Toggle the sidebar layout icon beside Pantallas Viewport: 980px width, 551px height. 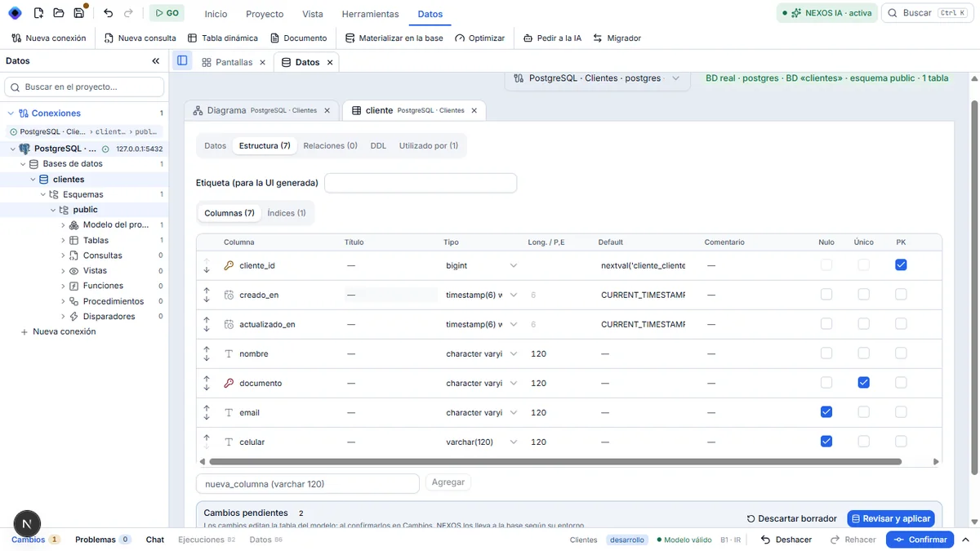(182, 61)
